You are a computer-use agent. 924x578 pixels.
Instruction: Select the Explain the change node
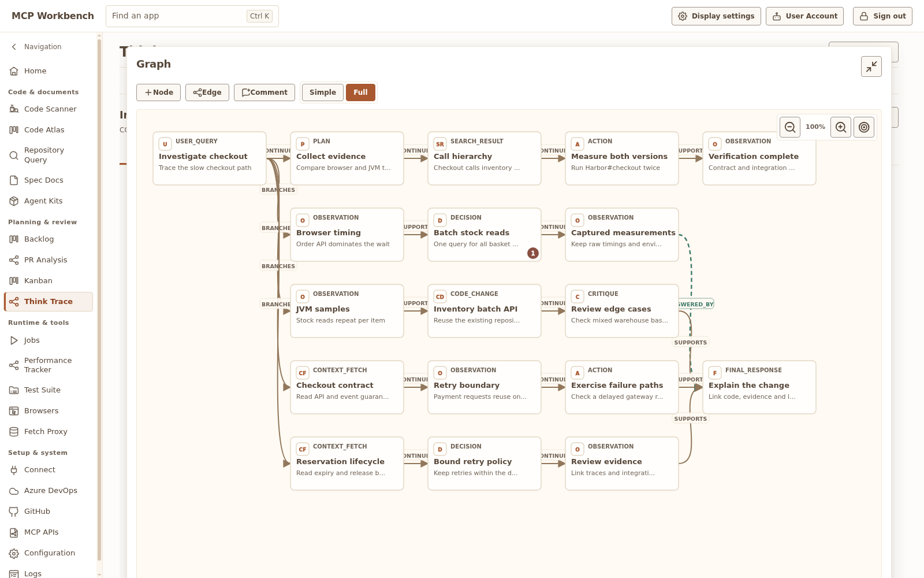click(759, 387)
